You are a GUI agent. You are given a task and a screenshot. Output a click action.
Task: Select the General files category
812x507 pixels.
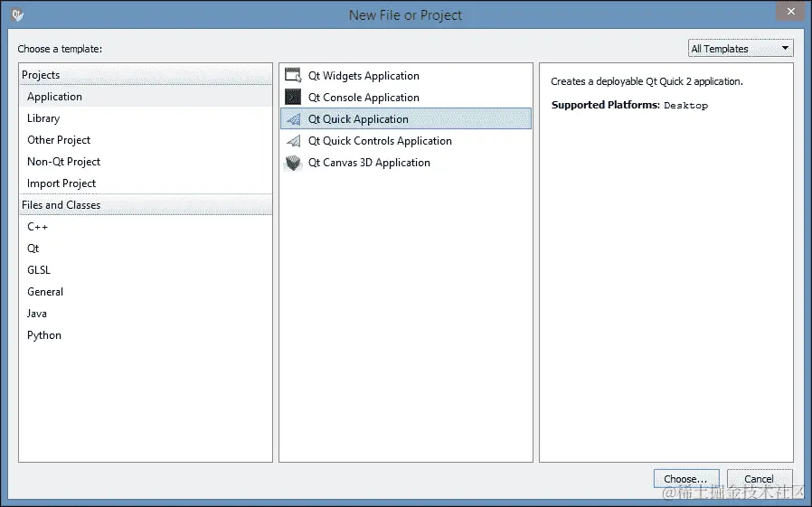146,292
